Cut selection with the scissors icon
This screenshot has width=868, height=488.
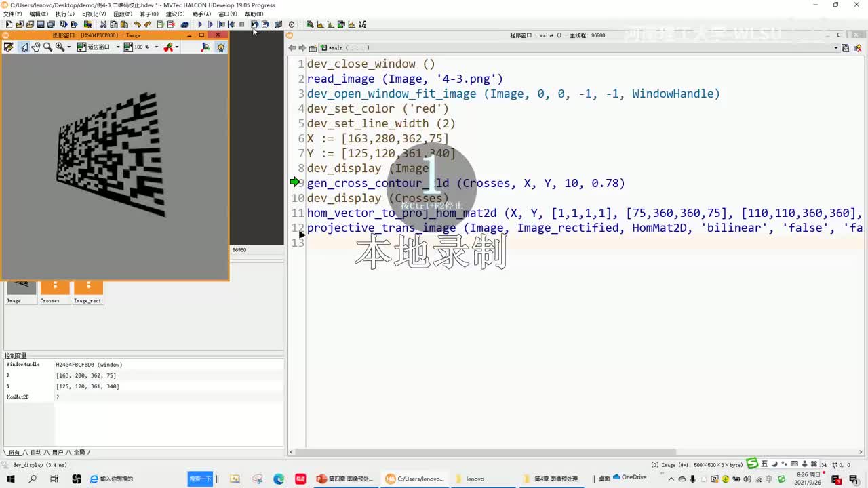104,24
